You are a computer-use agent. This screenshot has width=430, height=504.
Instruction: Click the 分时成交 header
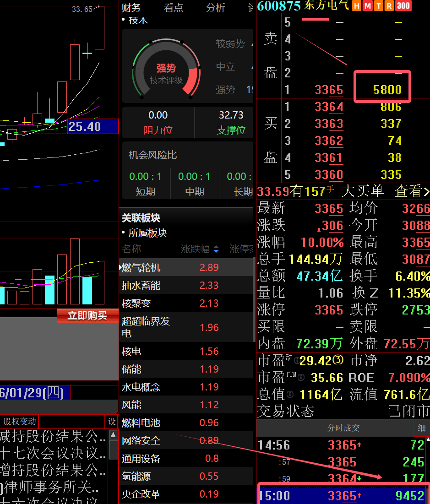(343, 428)
